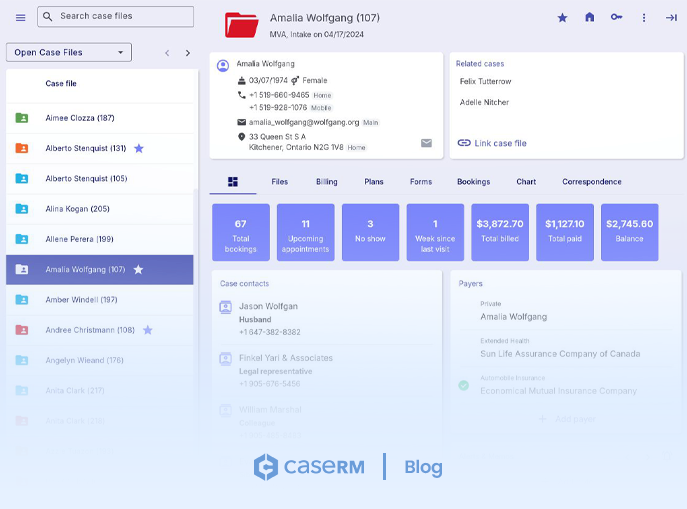Switch to the Bookings tab

474,182
